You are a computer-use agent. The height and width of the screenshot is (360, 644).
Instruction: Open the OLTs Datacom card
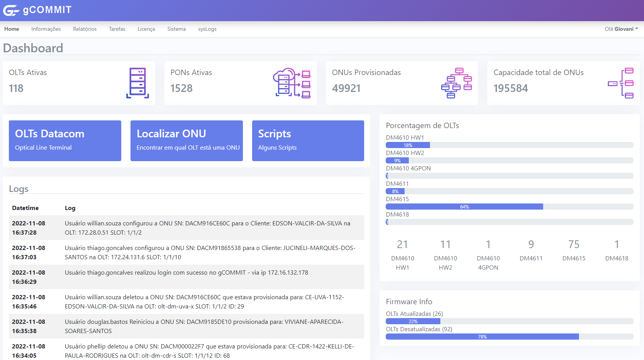pyautogui.click(x=65, y=141)
